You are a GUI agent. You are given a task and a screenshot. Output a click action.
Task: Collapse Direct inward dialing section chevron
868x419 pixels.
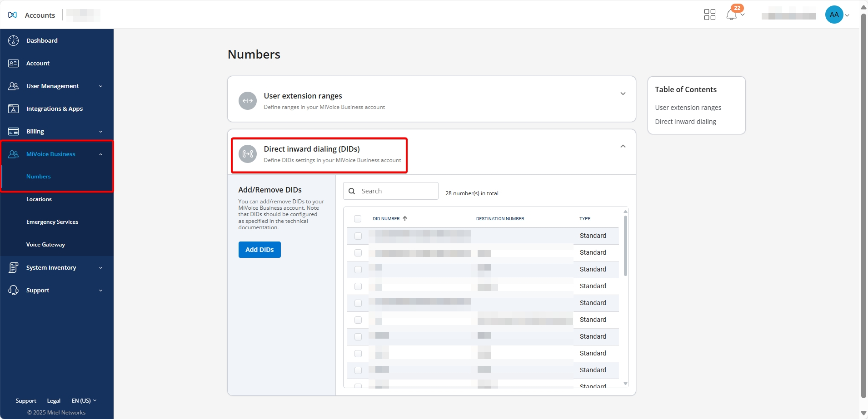pyautogui.click(x=623, y=146)
